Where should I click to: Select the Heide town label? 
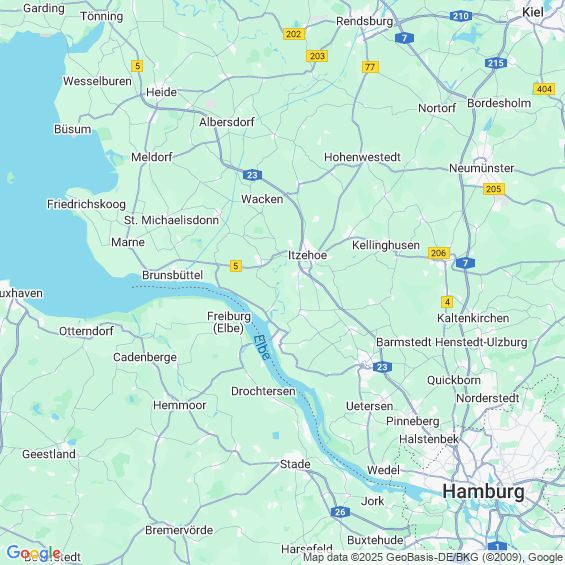click(161, 92)
